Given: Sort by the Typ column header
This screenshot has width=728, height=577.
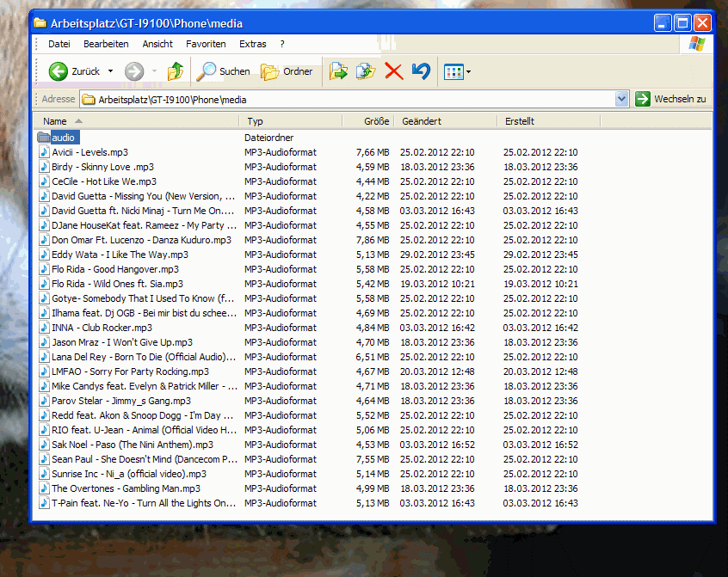Looking at the screenshot, I should (291, 121).
